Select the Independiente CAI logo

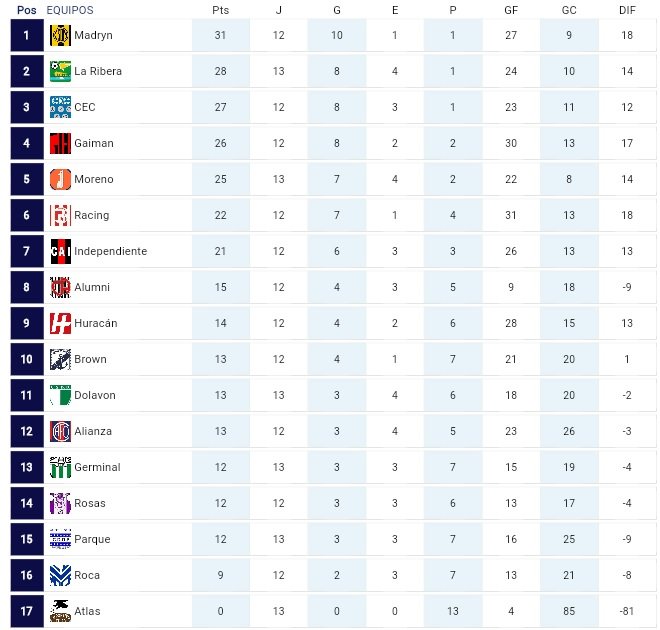60,251
